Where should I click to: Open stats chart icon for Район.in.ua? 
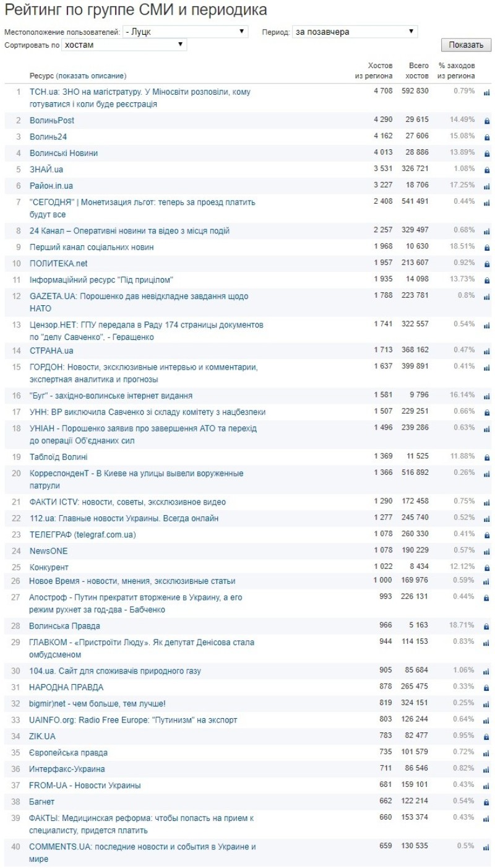486,186
